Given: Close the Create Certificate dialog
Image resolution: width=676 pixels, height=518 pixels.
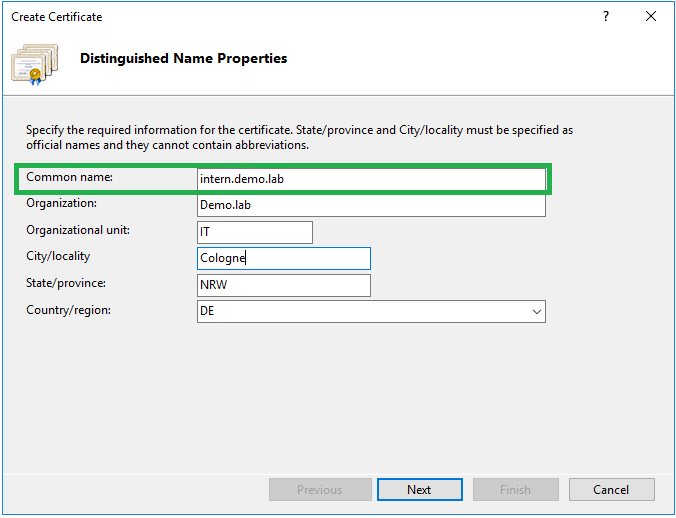Looking at the screenshot, I should pos(651,17).
